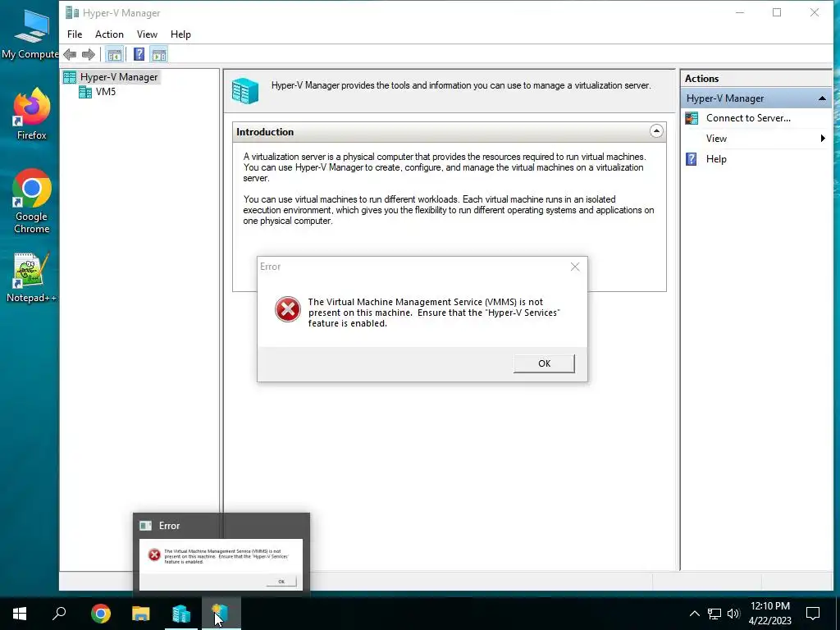Viewport: 840px width, 630px height.
Task: Close the Error dialog with X
Action: [575, 267]
